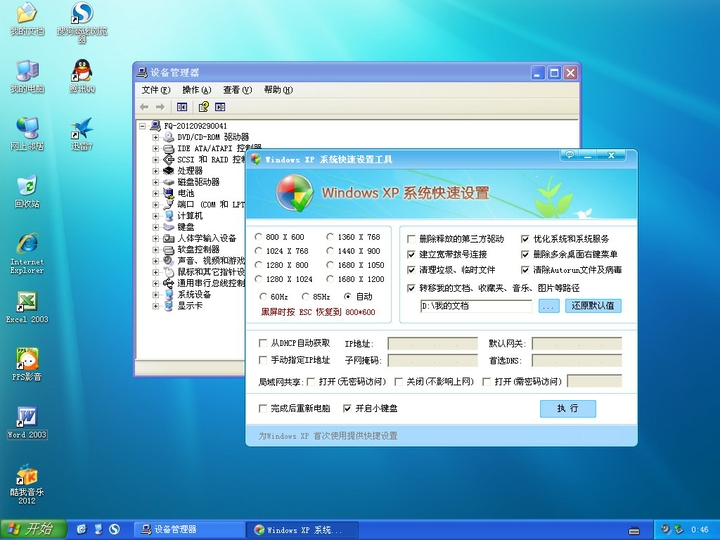Click the keyboard language bar icon in taskbar
This screenshot has height=540, width=720.
[x=634, y=531]
